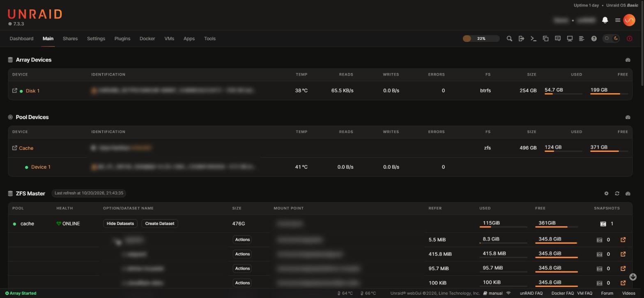Open the feedback speech bubble icon
This screenshot has height=298, width=644.
coord(557,39)
